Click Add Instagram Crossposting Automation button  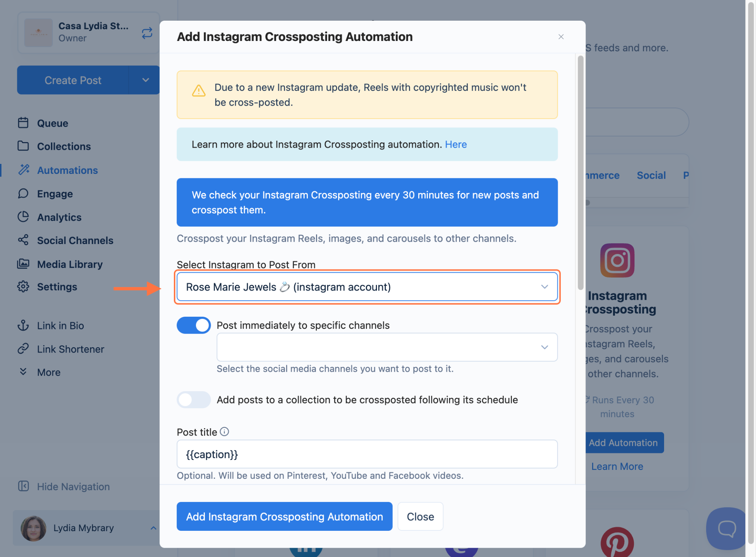click(x=284, y=516)
